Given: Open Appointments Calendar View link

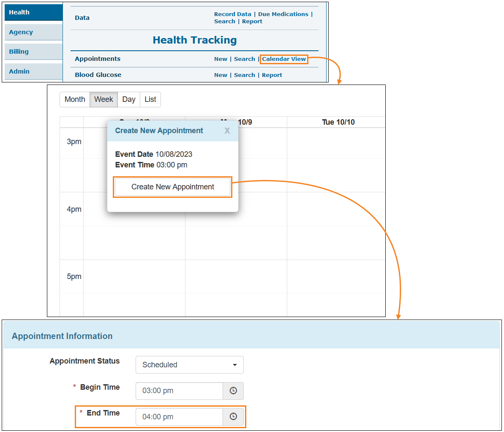Looking at the screenshot, I should pos(284,59).
